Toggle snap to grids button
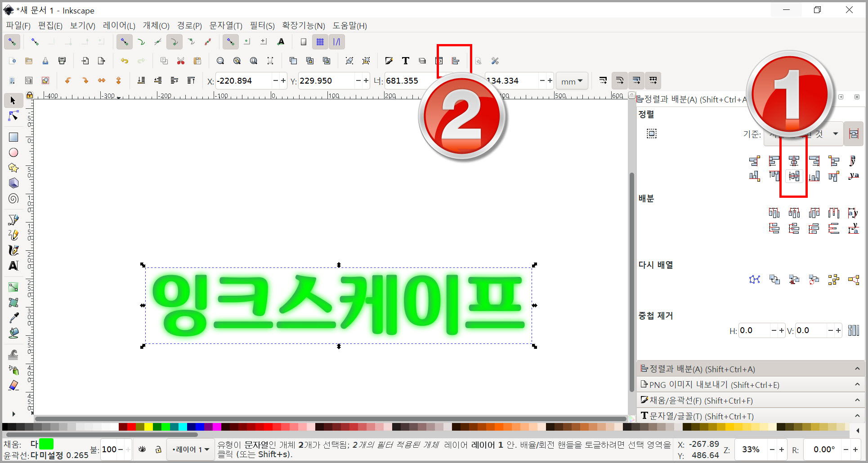This screenshot has height=463, width=868. [x=320, y=42]
